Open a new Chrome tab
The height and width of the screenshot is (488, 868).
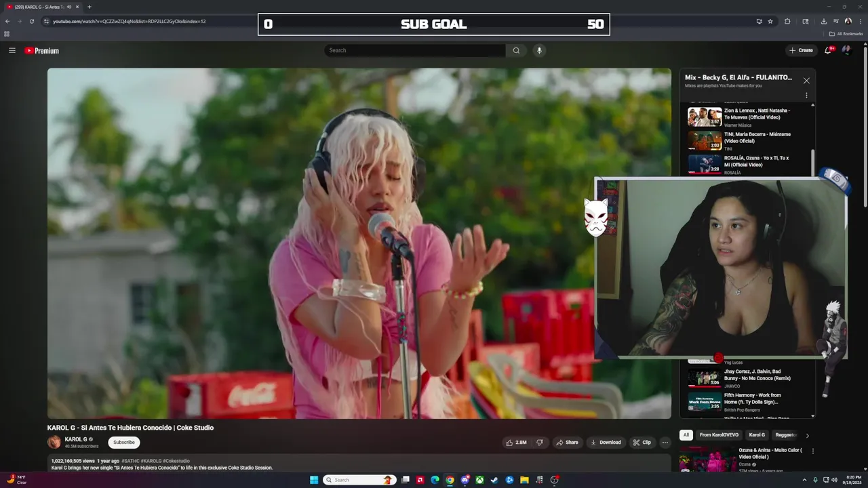(x=89, y=7)
